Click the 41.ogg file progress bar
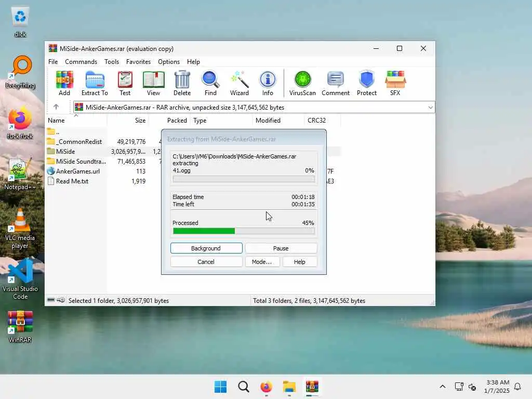532x399 pixels. 244,179
